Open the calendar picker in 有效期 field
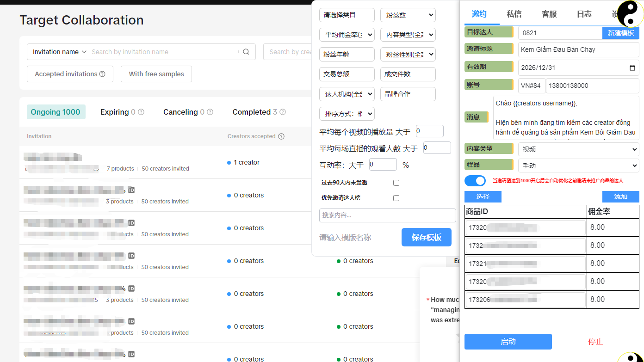This screenshot has width=644, height=362. 632,68
